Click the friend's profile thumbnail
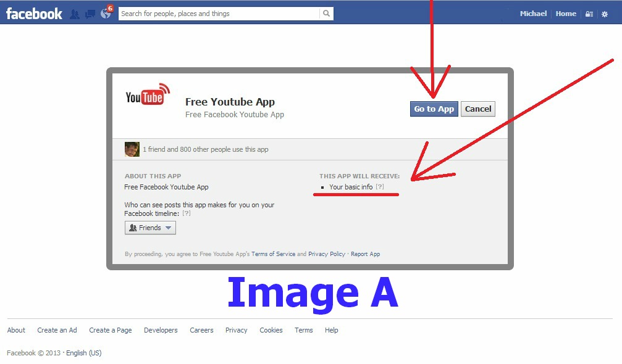The width and height of the screenshot is (622, 364). click(132, 149)
